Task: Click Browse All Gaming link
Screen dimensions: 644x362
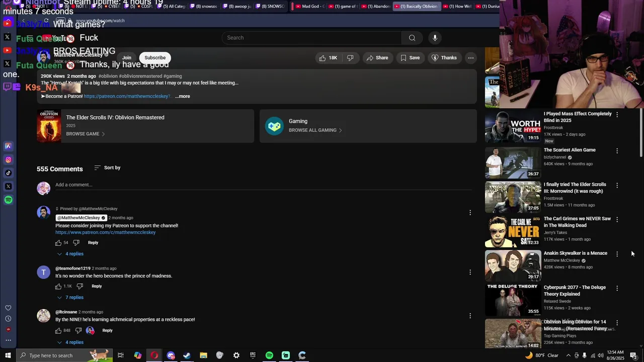Action: click(315, 130)
